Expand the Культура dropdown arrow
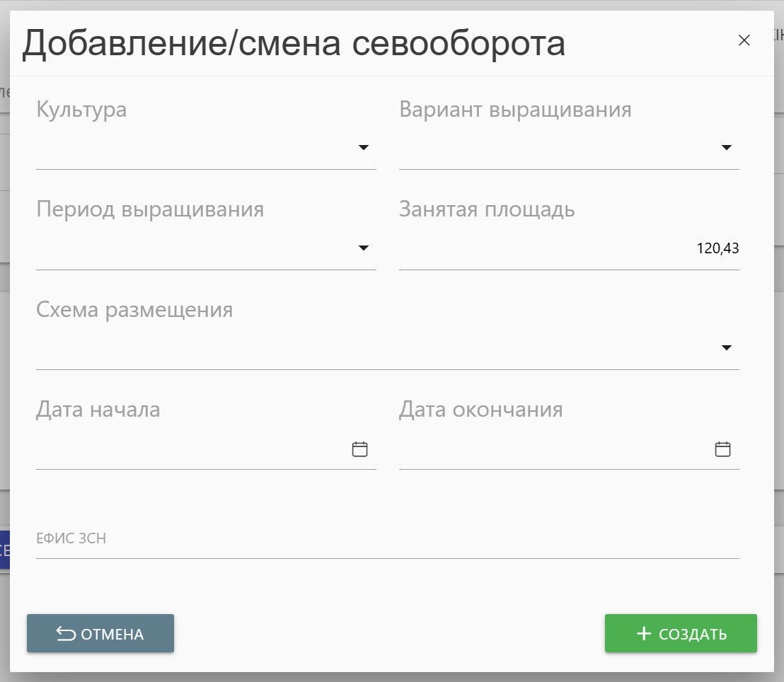The height and width of the screenshot is (682, 784). click(x=364, y=148)
